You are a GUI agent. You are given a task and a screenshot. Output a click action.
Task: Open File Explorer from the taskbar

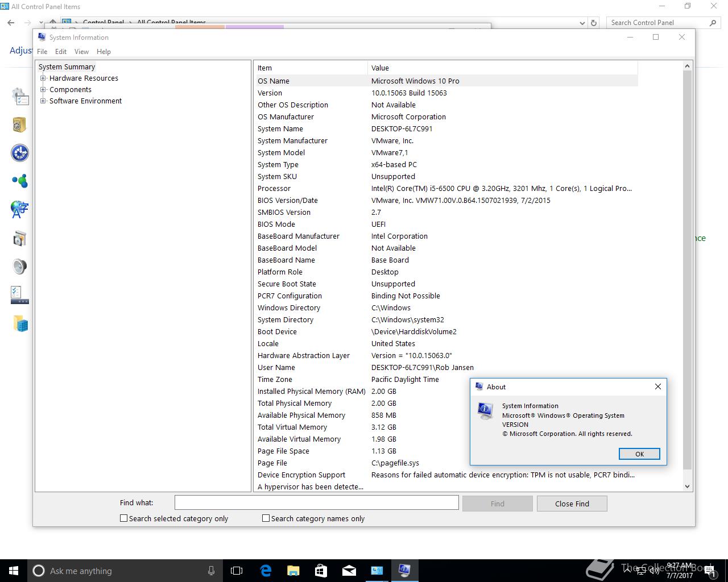click(x=293, y=571)
